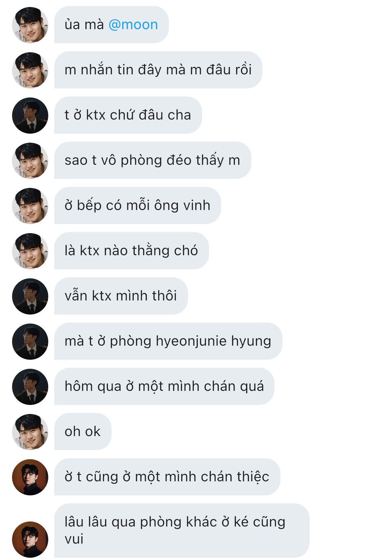Screen dimensions: 392x558
Task: Select the 't ở ktx chứ đâu cha' message
Action: click(128, 115)
